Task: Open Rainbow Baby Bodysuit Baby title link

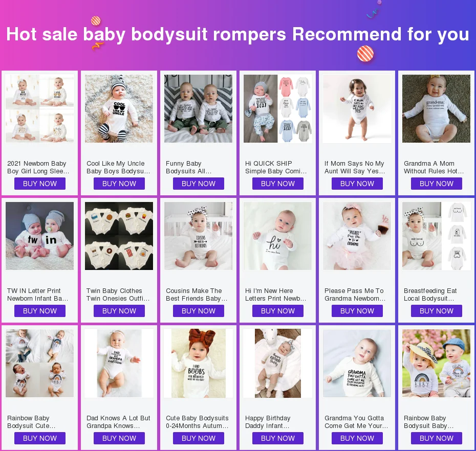Action: (428, 422)
